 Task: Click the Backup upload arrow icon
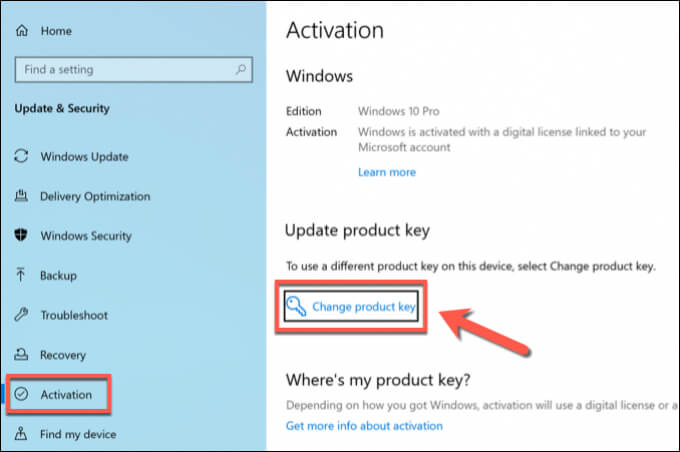click(x=22, y=276)
